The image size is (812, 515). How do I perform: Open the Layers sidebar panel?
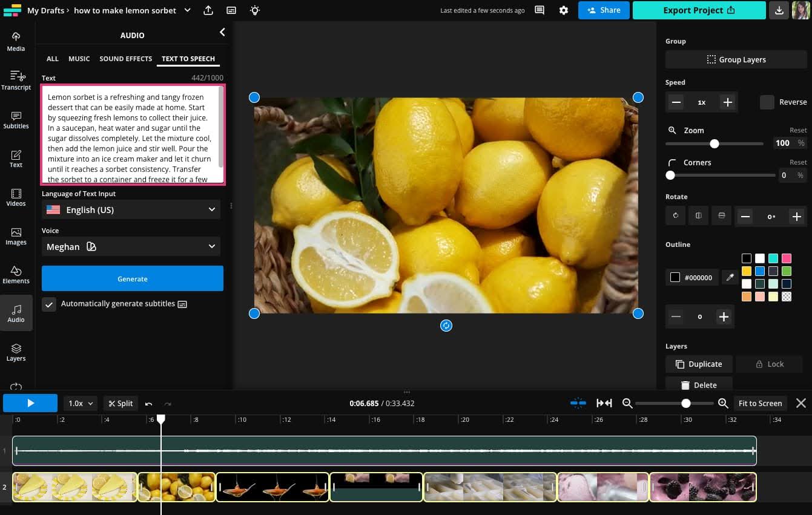pos(16,352)
